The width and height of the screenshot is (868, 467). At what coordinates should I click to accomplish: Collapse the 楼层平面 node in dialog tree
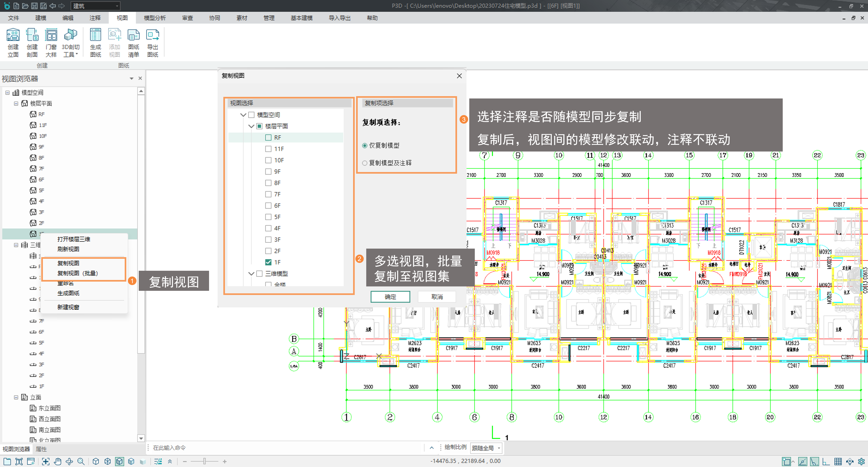(x=251, y=126)
